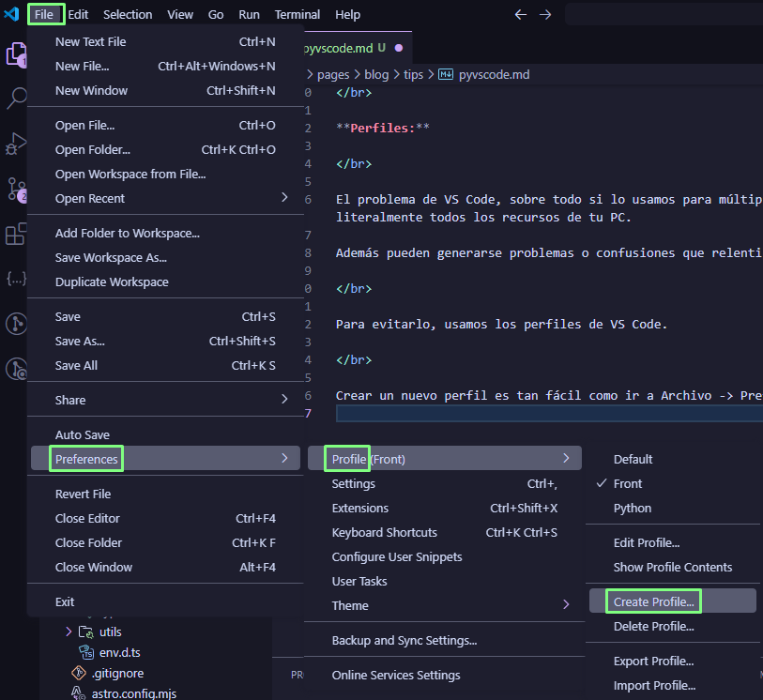Select the pyvscode.md editor tab

pyautogui.click(x=358, y=48)
